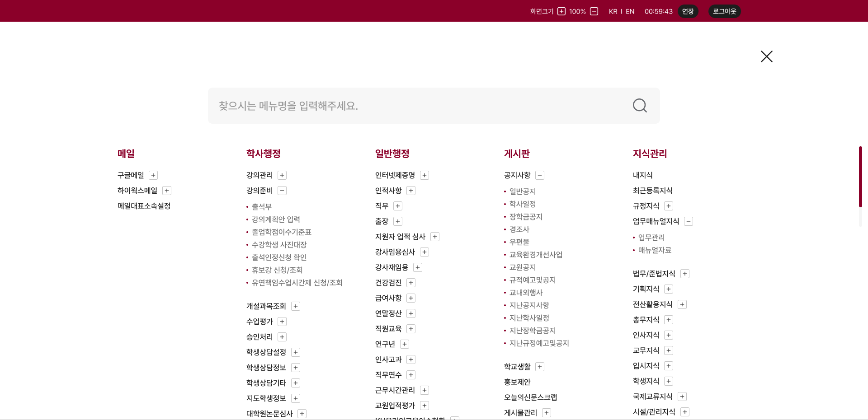Increase screen size with plus icon

[561, 11]
